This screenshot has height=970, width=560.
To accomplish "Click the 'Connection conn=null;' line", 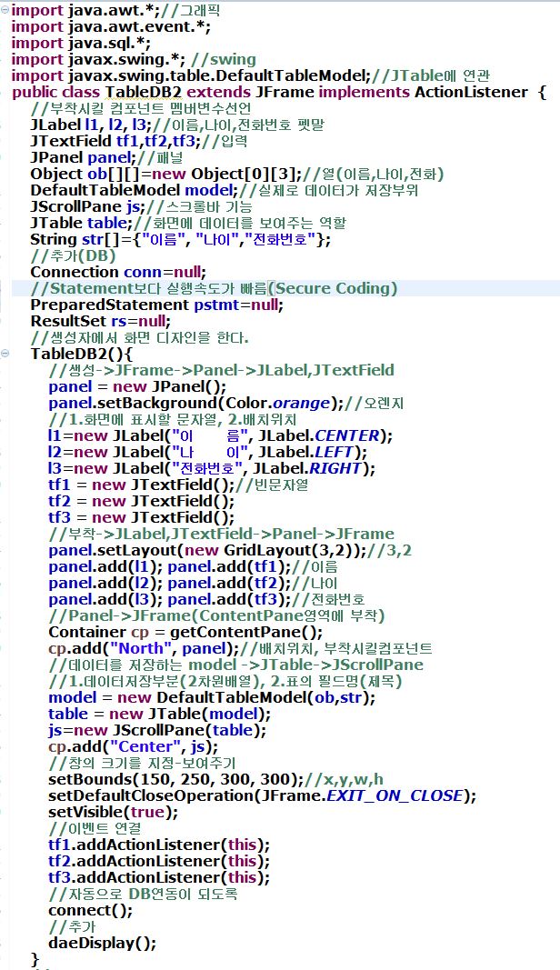I will pyautogui.click(x=118, y=272).
